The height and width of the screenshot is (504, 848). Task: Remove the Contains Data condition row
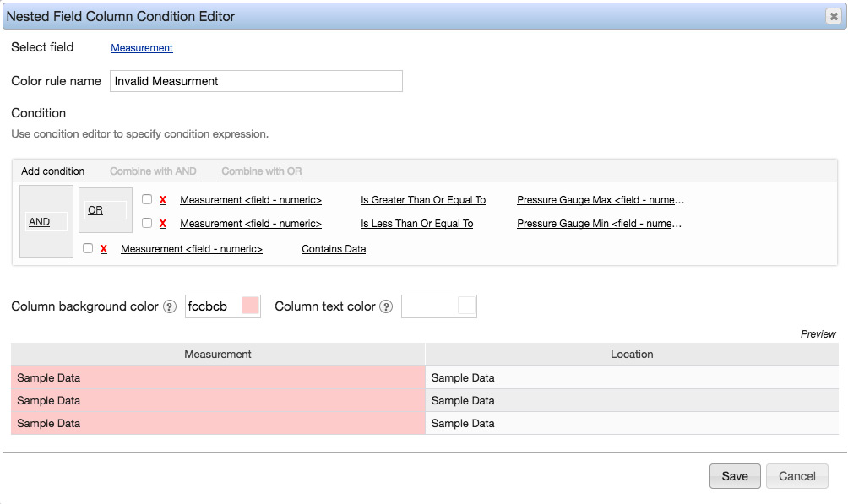pos(103,248)
